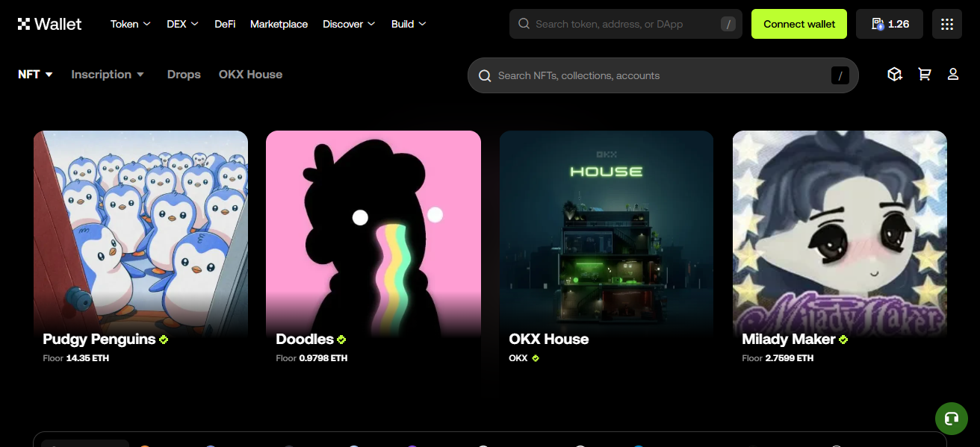Click the Pudgy Penguins title

click(99, 340)
